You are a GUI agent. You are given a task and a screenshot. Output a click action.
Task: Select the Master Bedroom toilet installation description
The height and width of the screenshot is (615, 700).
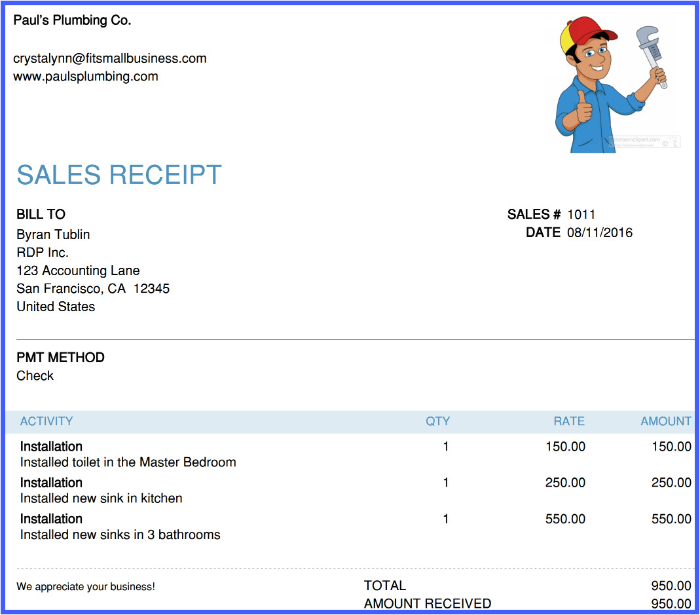point(128,462)
